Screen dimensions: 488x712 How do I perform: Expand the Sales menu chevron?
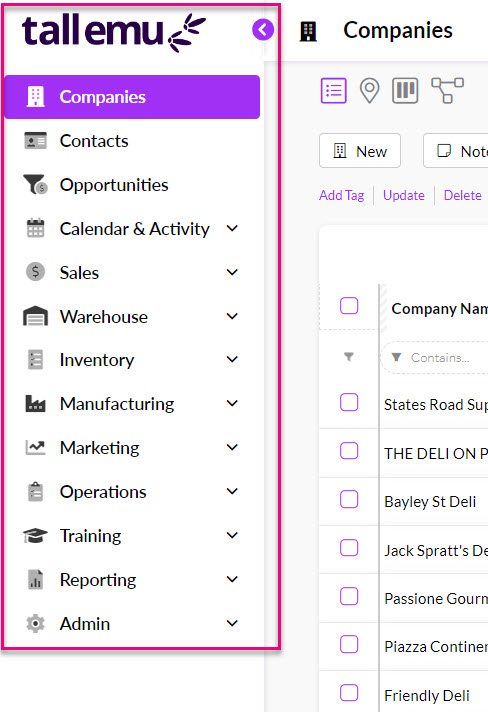point(232,272)
